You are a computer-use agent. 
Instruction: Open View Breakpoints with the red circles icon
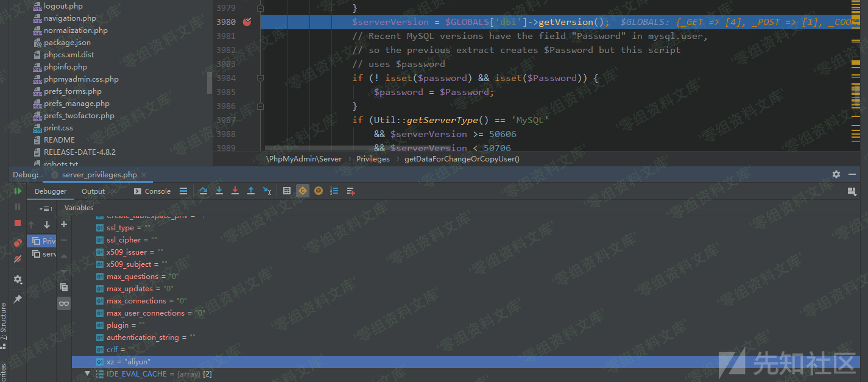point(18,242)
